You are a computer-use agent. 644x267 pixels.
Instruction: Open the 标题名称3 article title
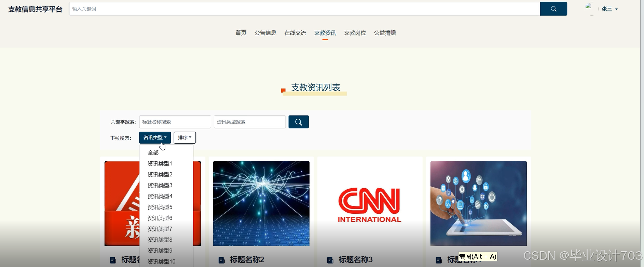(356, 260)
